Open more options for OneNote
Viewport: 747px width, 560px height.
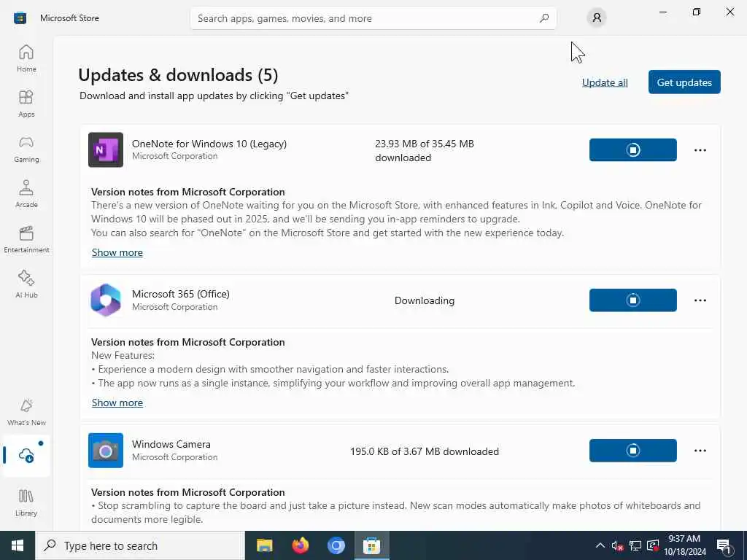tap(700, 150)
